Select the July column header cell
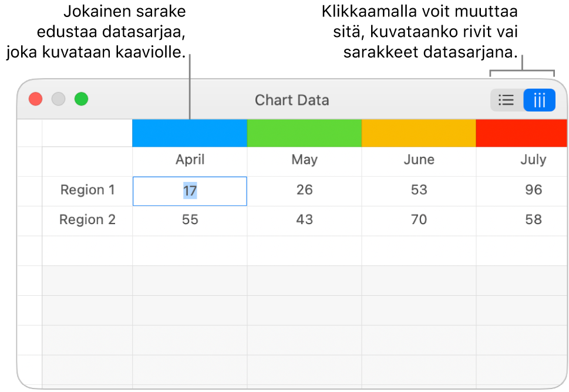This screenshot has height=392, width=569. (x=533, y=160)
